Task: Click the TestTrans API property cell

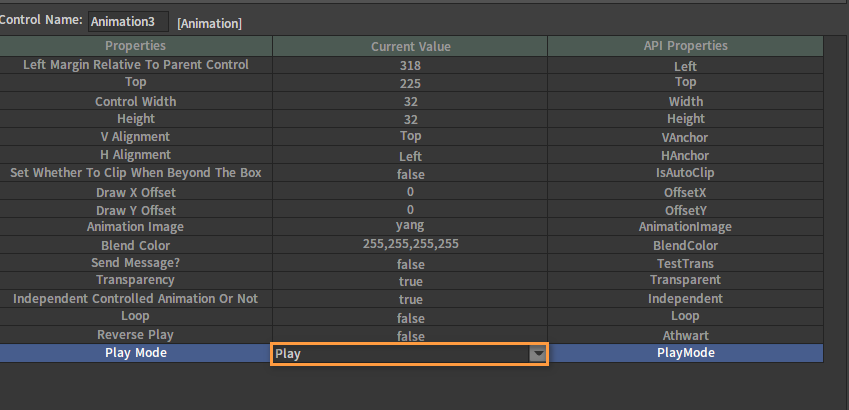Action: tap(685, 263)
